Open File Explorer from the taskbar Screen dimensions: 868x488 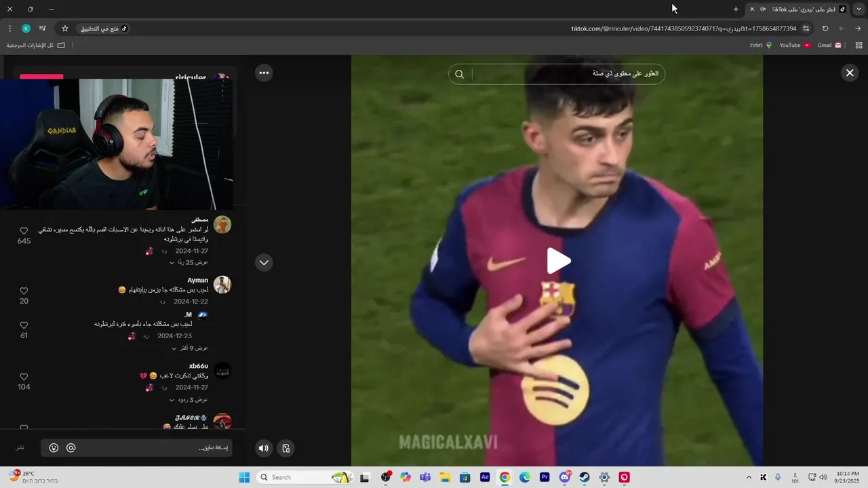click(x=445, y=477)
